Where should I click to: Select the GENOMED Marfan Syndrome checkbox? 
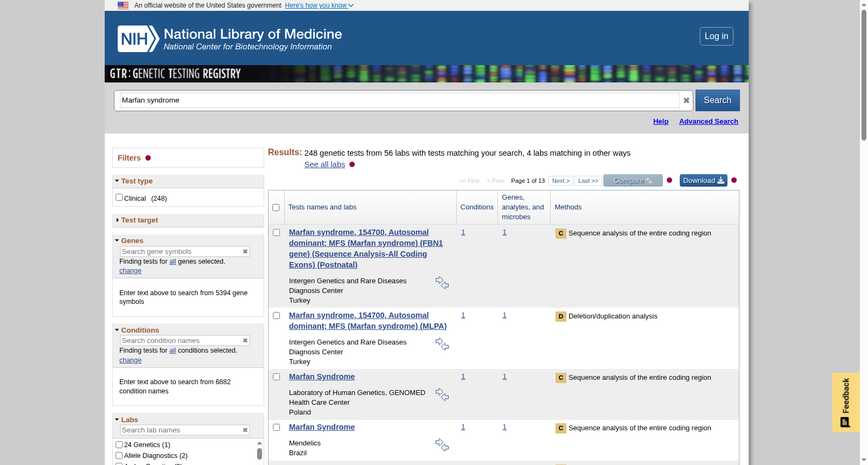(276, 377)
